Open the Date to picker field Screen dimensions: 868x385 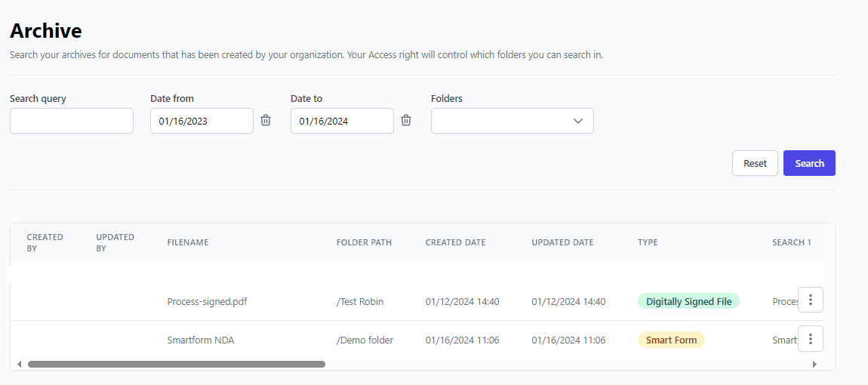[x=342, y=121]
